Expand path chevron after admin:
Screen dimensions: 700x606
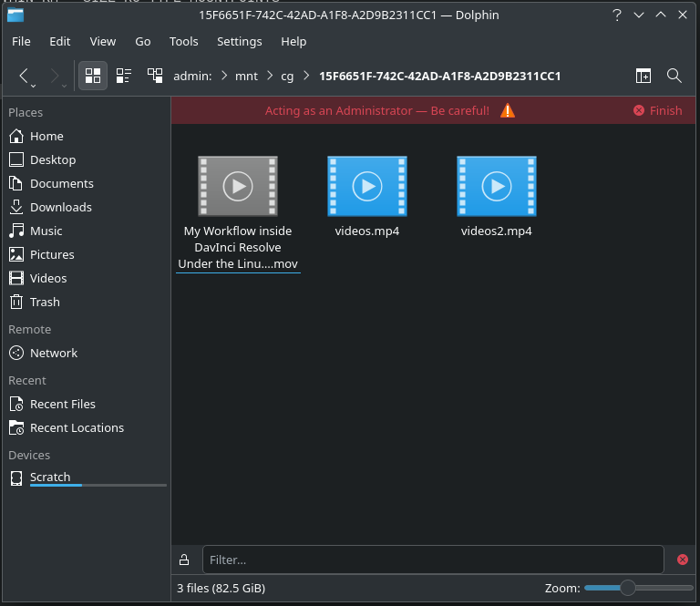(x=223, y=77)
